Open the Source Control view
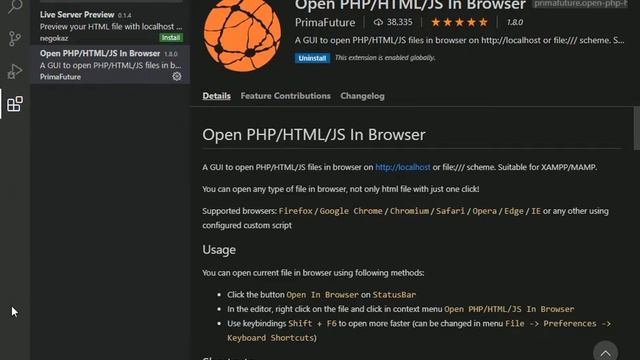 click(x=15, y=39)
